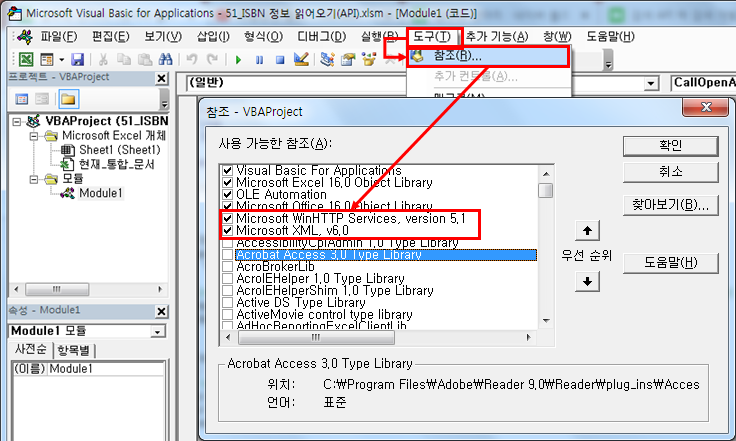Viewport: 736px width, 441px height.
Task: Click the 찾아보기(B)... button
Action: click(x=670, y=205)
